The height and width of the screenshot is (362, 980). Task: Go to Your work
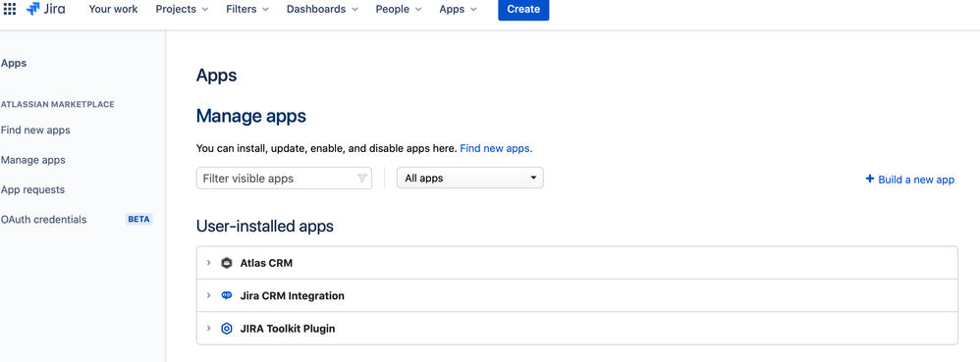[113, 10]
